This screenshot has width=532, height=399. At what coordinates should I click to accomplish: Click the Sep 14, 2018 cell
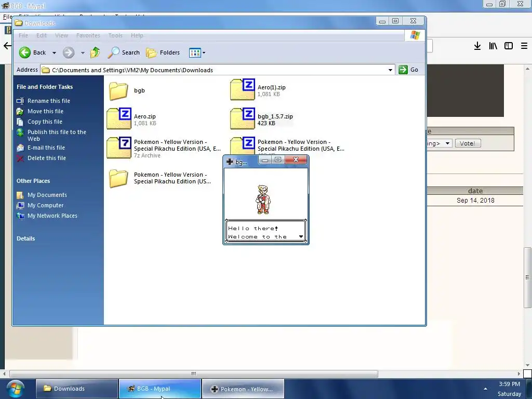pyautogui.click(x=475, y=200)
